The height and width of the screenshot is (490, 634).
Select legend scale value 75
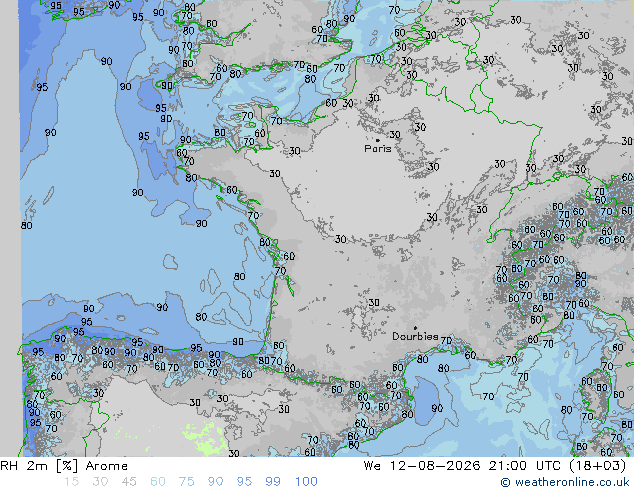click(x=186, y=482)
